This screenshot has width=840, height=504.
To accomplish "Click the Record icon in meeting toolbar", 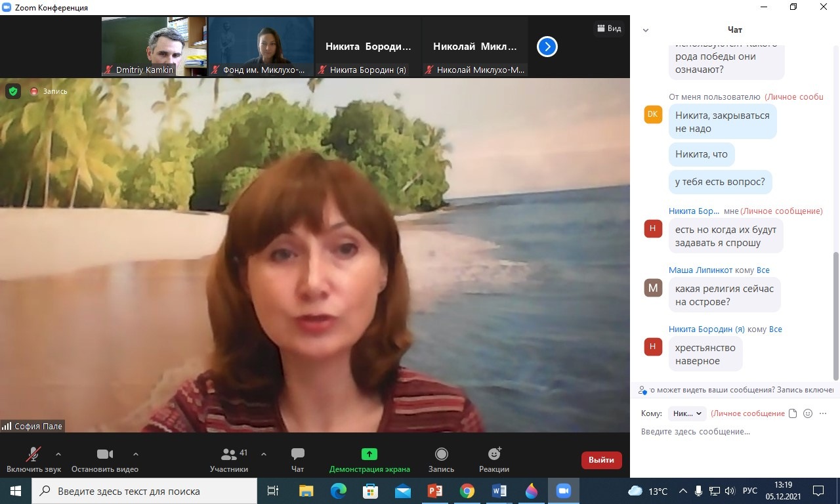I will (x=441, y=454).
